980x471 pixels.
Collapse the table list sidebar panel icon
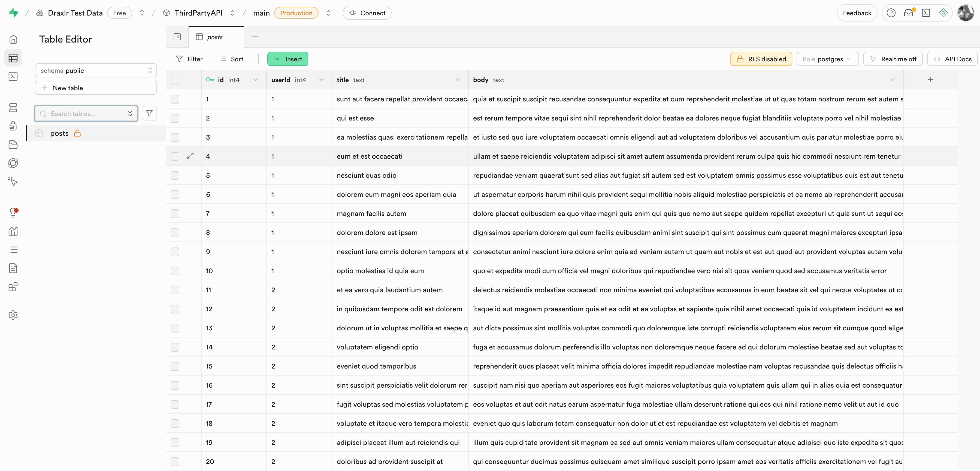pos(177,37)
